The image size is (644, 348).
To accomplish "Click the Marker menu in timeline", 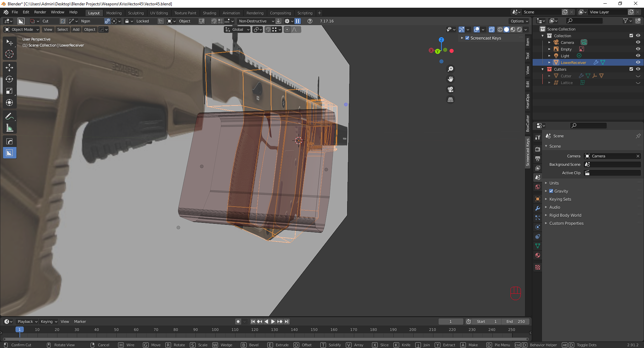I will point(80,322).
